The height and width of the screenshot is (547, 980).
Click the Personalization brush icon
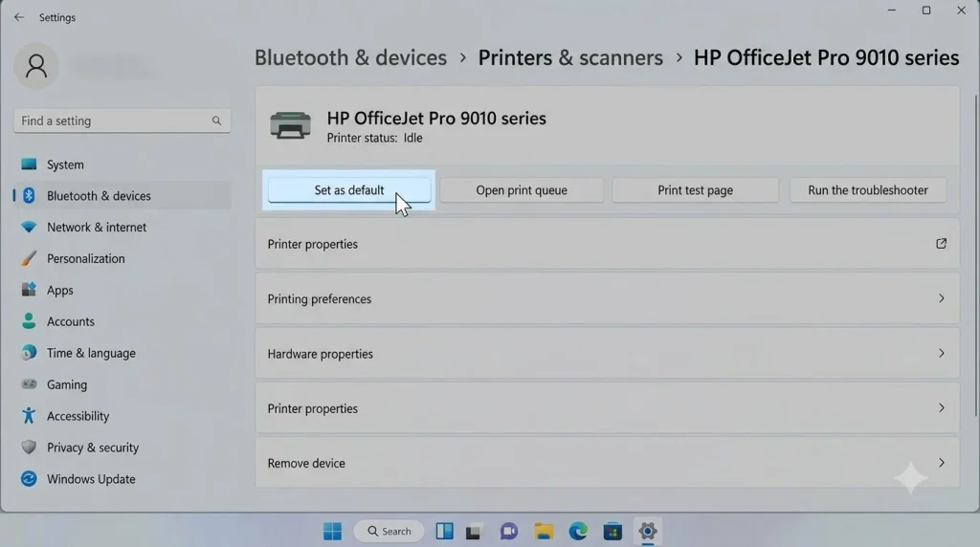click(29, 258)
